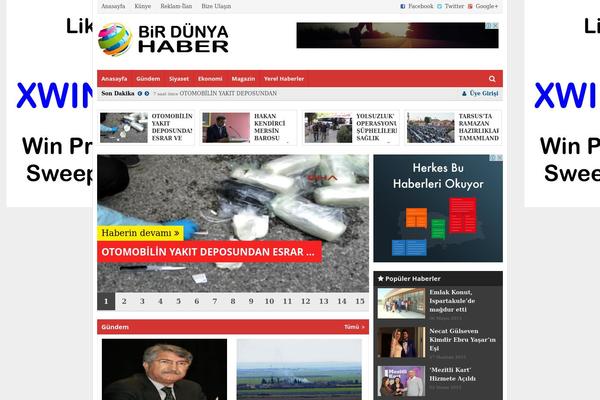This screenshot has height=400, width=600.
Task: Select slider page 10
Action: (x=269, y=301)
